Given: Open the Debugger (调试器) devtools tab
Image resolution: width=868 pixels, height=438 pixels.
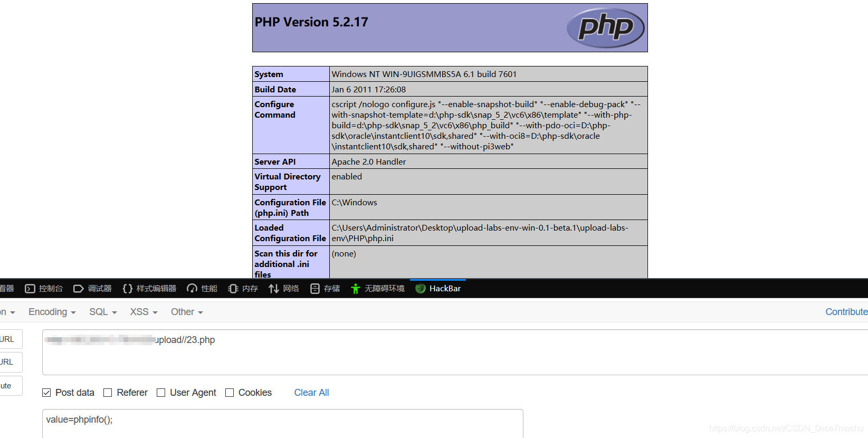Looking at the screenshot, I should pyautogui.click(x=92, y=289).
